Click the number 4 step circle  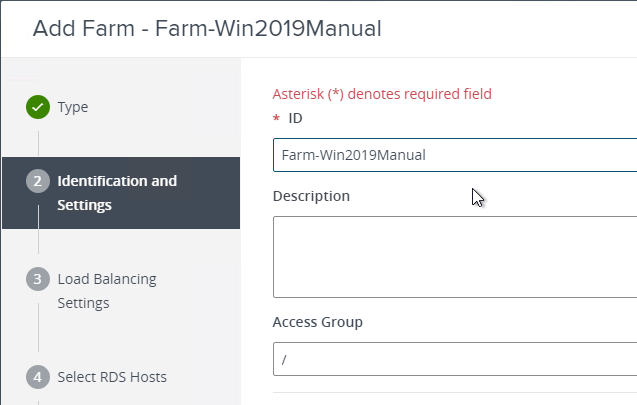[38, 377]
